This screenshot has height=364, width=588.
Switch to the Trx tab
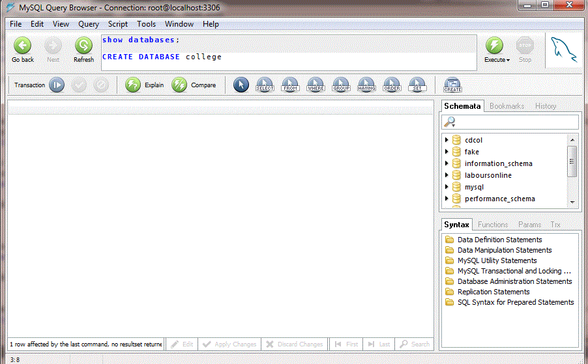click(555, 224)
